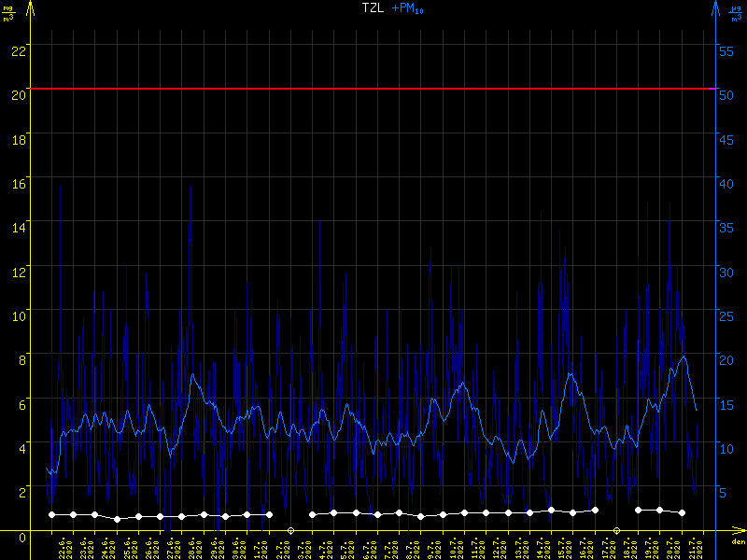This screenshot has width=747, height=560.
Task: Click the last white data point at 20.7.
Action: [x=682, y=512]
